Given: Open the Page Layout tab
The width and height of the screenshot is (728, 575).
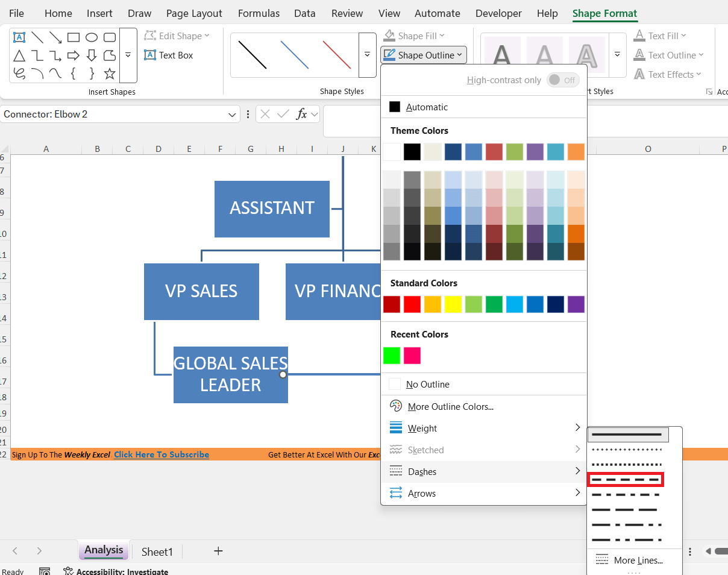Looking at the screenshot, I should click(194, 13).
